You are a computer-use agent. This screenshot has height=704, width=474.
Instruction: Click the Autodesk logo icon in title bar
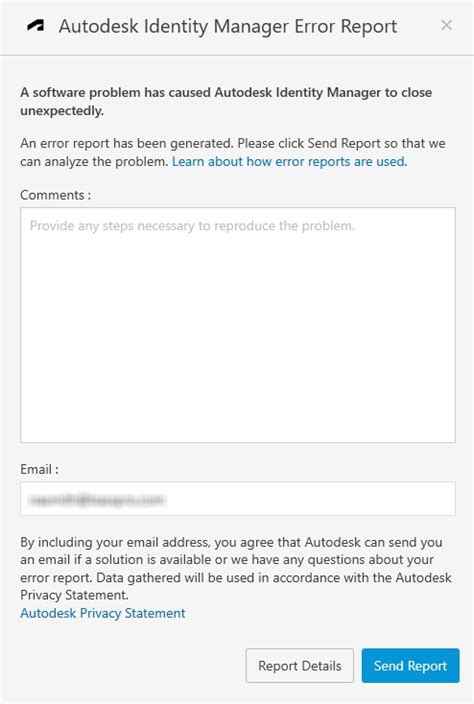point(35,26)
